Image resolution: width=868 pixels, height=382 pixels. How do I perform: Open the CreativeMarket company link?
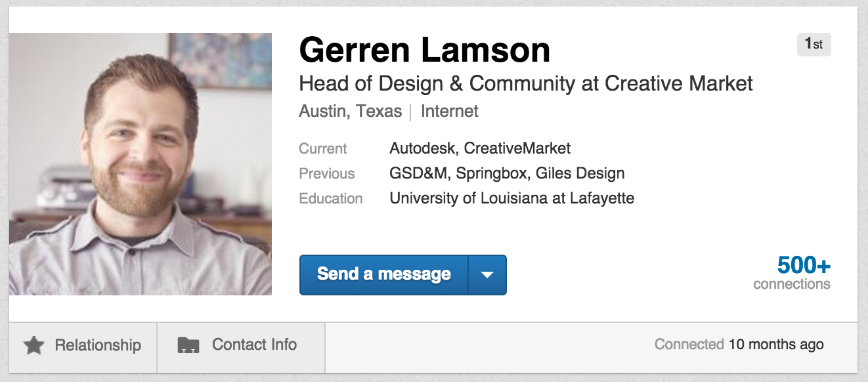(x=517, y=148)
